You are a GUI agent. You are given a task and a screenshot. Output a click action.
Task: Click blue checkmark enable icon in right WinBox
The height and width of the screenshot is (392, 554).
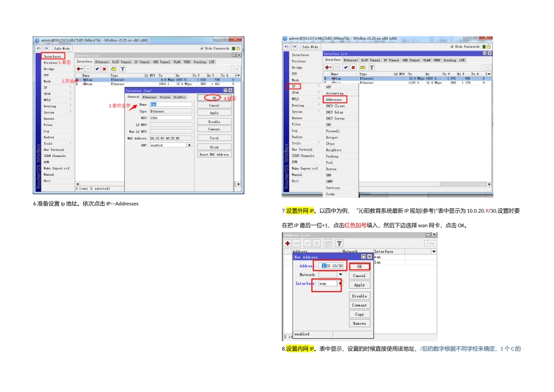coord(346,67)
